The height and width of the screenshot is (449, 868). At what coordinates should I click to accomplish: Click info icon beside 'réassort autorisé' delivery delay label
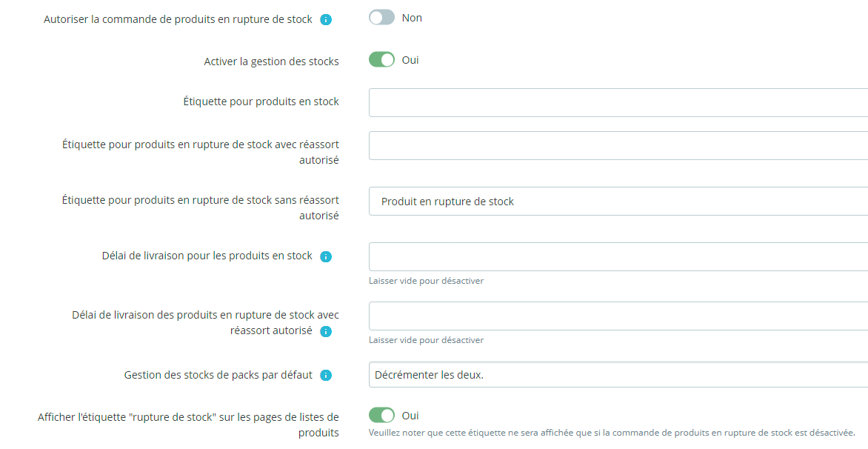326,332
